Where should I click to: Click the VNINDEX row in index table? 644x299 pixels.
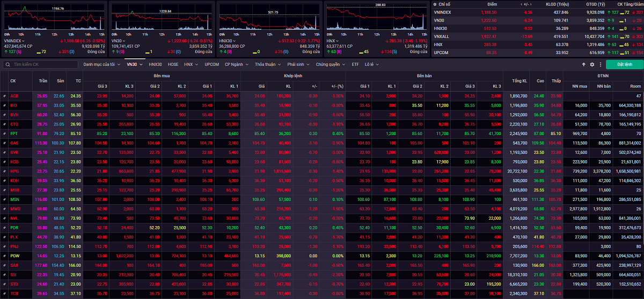[x=538, y=12]
